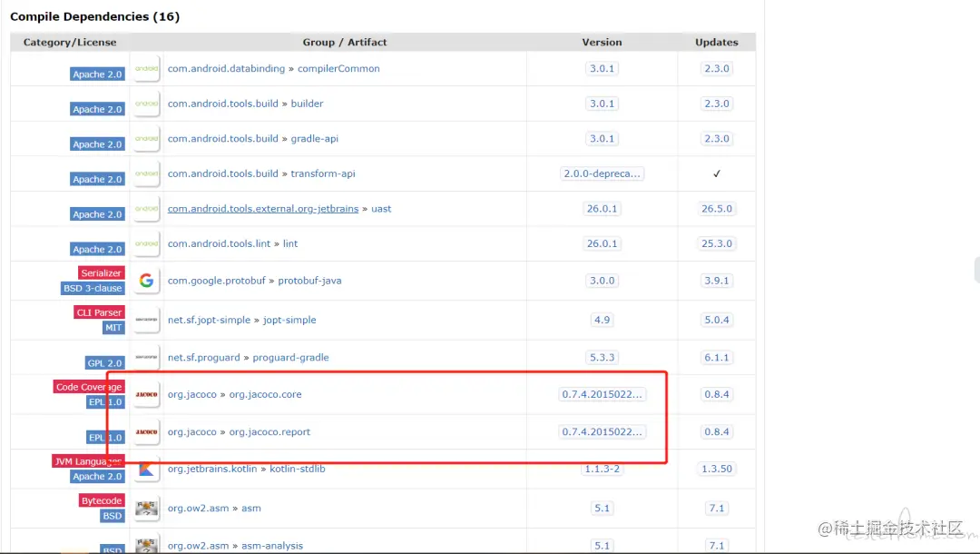Click the Android icon in the gradle-api row
Viewport: 980px width, 554px height.
coord(146,138)
